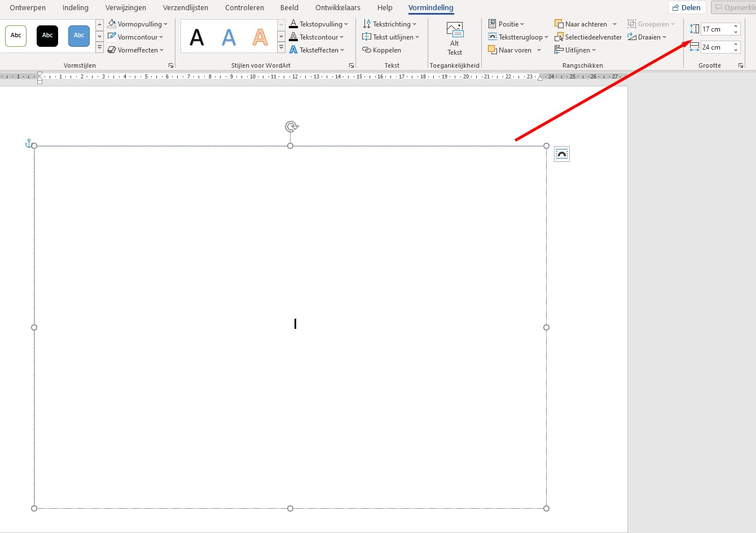Open the WordArt styles dialog launcher

pyautogui.click(x=351, y=65)
